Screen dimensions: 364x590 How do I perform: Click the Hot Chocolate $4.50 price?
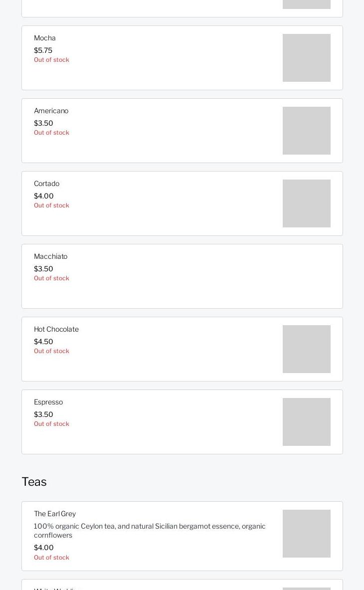43,342
